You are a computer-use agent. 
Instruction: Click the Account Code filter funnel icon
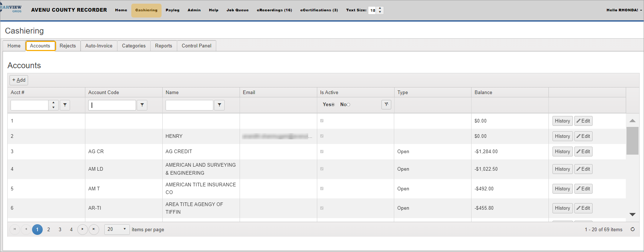(142, 105)
